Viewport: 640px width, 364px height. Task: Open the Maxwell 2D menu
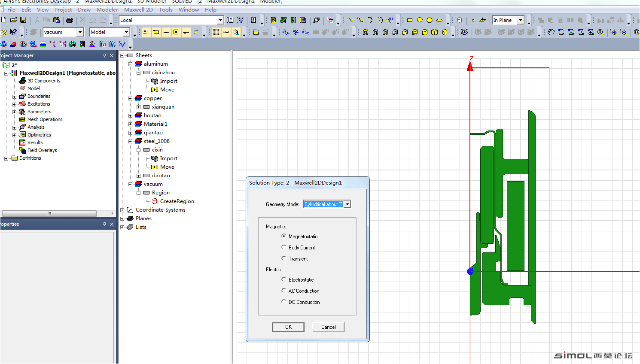[x=138, y=9]
